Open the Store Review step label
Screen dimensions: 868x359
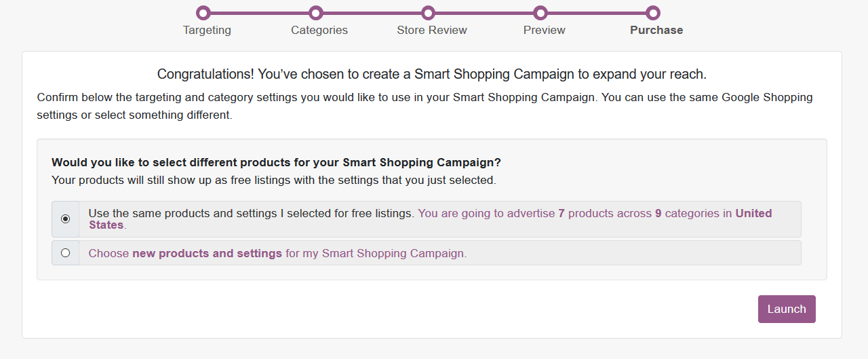pos(432,31)
